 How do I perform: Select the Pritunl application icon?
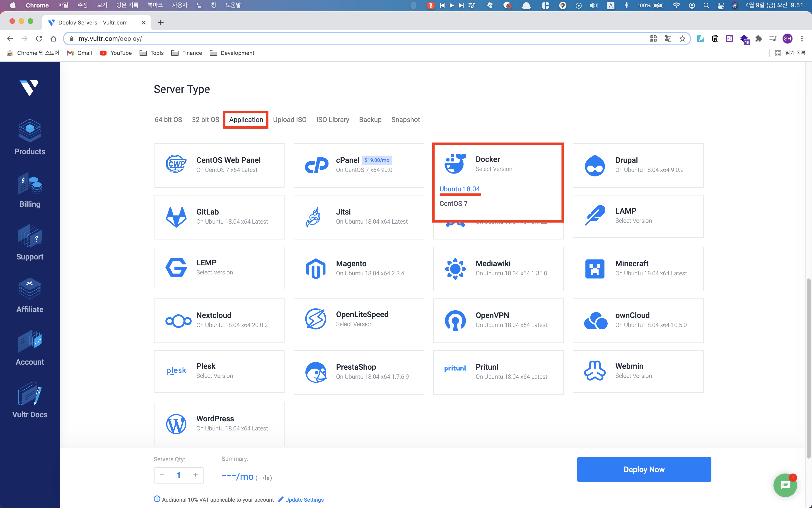pyautogui.click(x=455, y=368)
